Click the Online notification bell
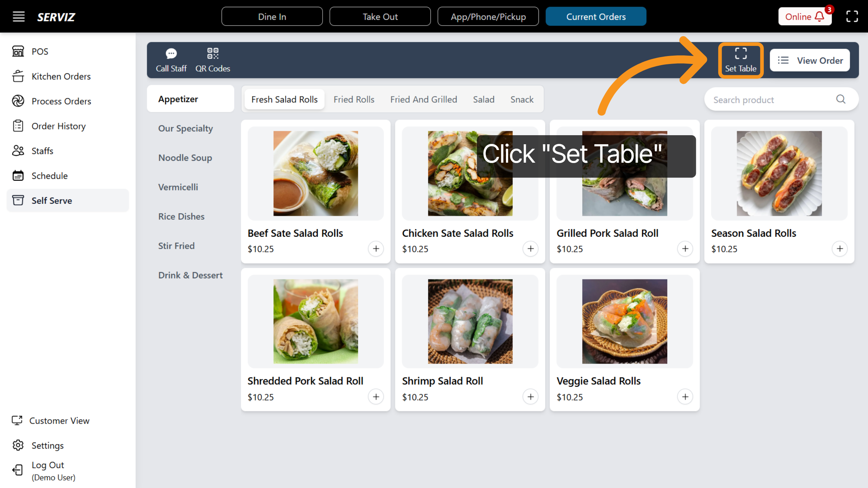This screenshot has height=488, width=868. [x=819, y=17]
